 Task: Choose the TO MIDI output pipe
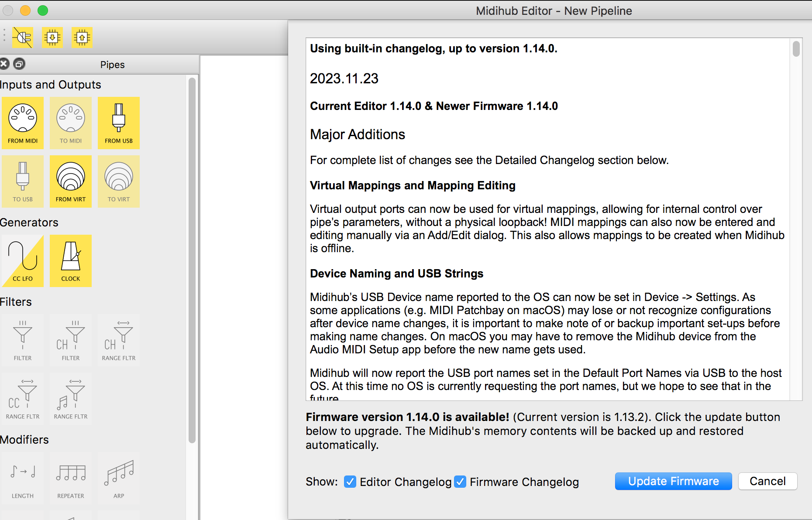pyautogui.click(x=71, y=123)
